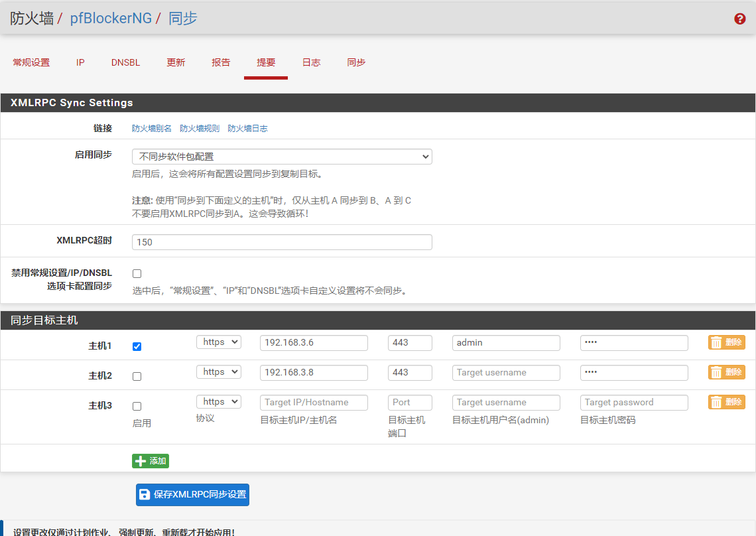Open the 常规设置 tab

[x=31, y=62]
